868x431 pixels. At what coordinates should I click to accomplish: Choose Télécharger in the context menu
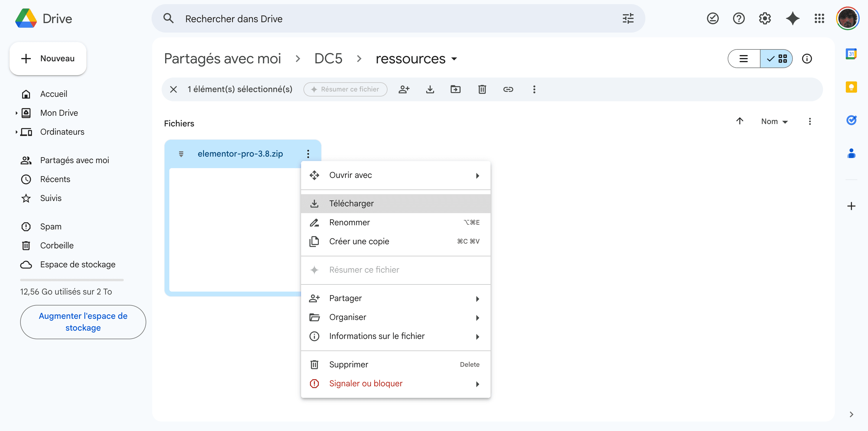[x=396, y=204]
